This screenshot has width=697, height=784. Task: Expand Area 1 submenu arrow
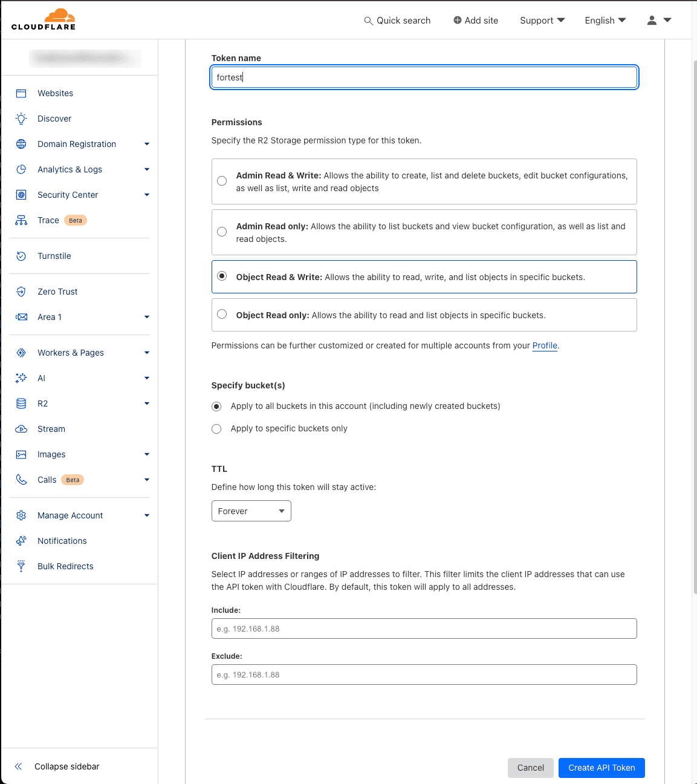tap(147, 317)
